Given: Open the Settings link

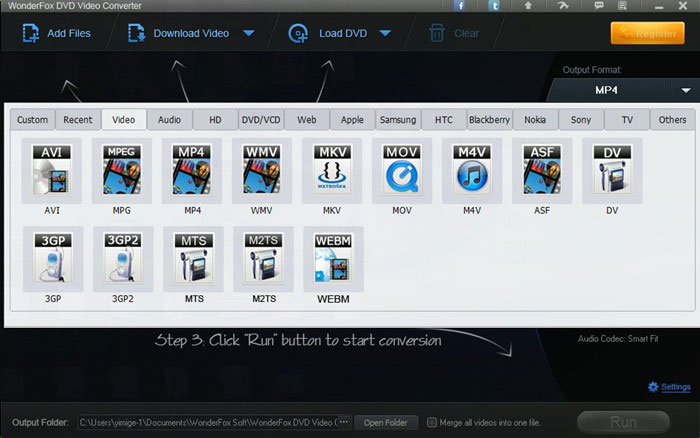Looking at the screenshot, I should click(675, 387).
